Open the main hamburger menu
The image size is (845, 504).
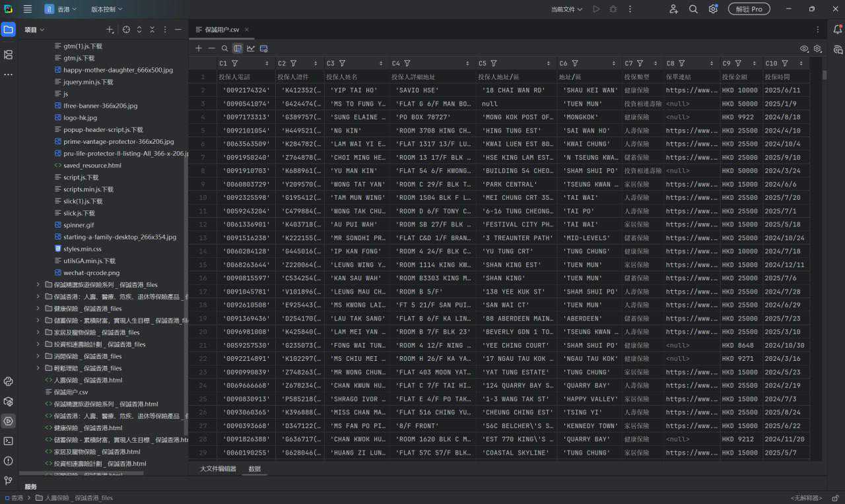tap(27, 9)
